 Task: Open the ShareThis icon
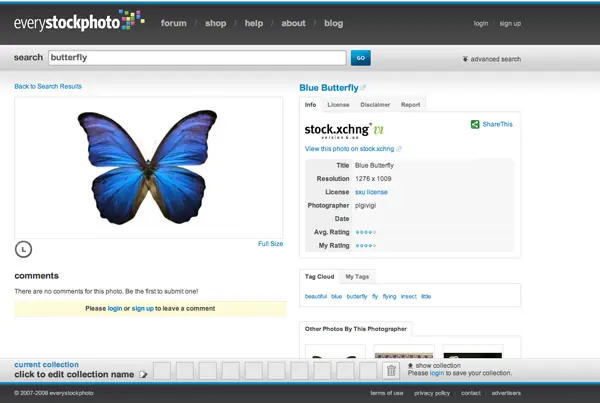click(x=475, y=124)
